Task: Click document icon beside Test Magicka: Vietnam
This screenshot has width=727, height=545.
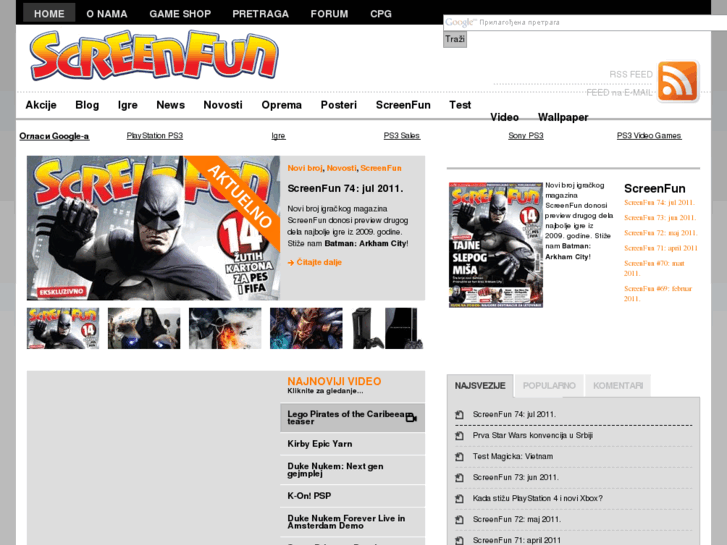Action: [x=459, y=456]
